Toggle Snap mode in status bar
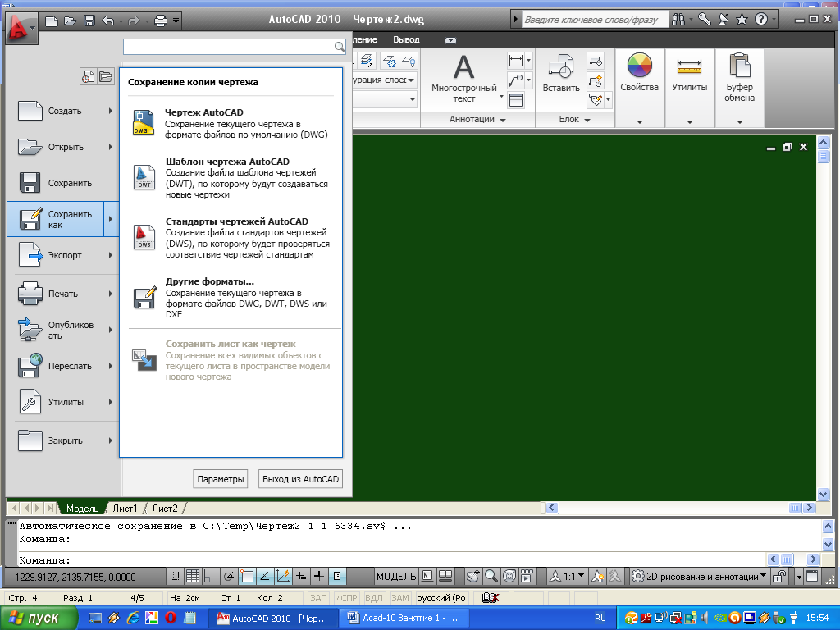 click(x=175, y=577)
